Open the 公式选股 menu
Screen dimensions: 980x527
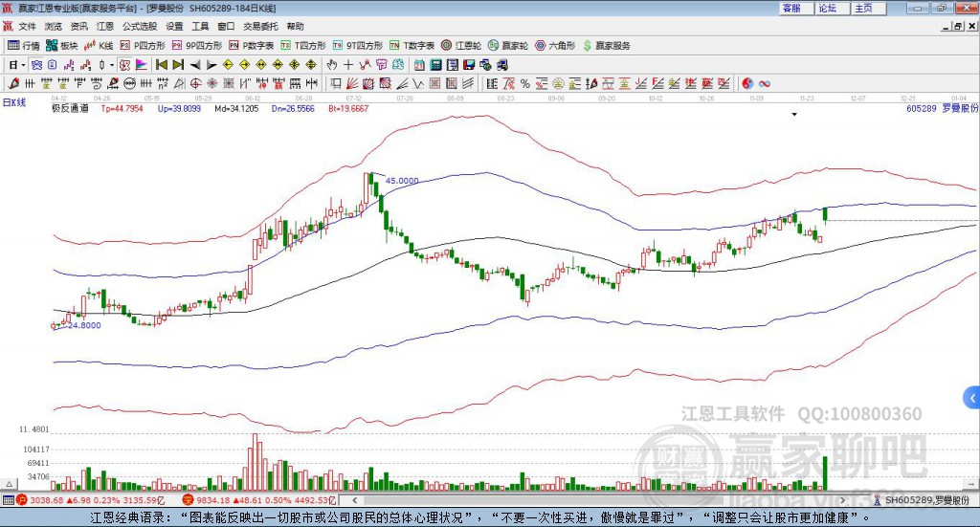[x=140, y=26]
